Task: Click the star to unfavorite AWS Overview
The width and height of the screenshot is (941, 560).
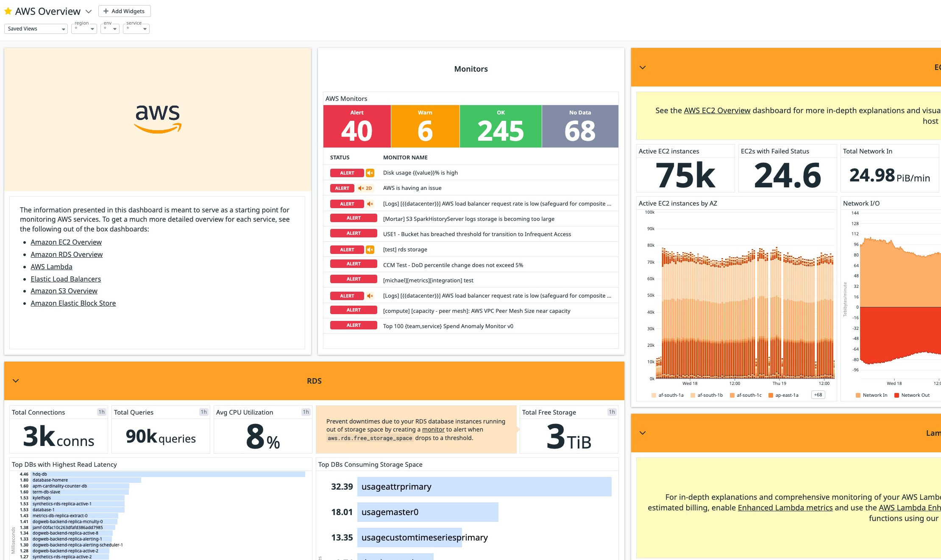Action: 8,11
